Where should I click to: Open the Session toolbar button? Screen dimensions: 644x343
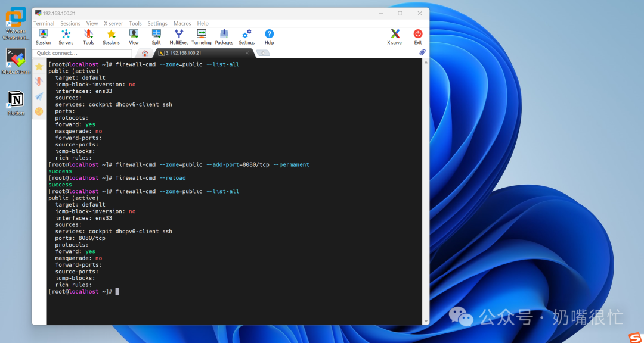pyautogui.click(x=43, y=37)
